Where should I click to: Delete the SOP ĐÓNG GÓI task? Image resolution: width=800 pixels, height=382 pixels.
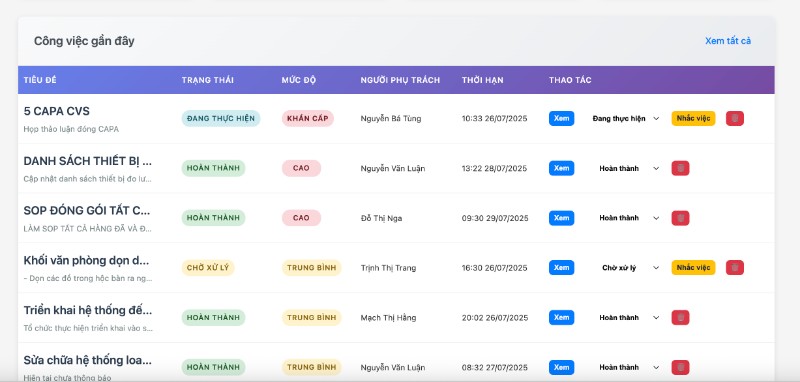(680, 218)
